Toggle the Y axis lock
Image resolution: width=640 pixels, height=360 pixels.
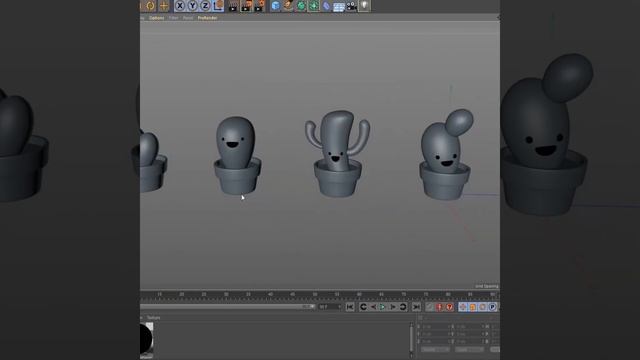coord(193,6)
